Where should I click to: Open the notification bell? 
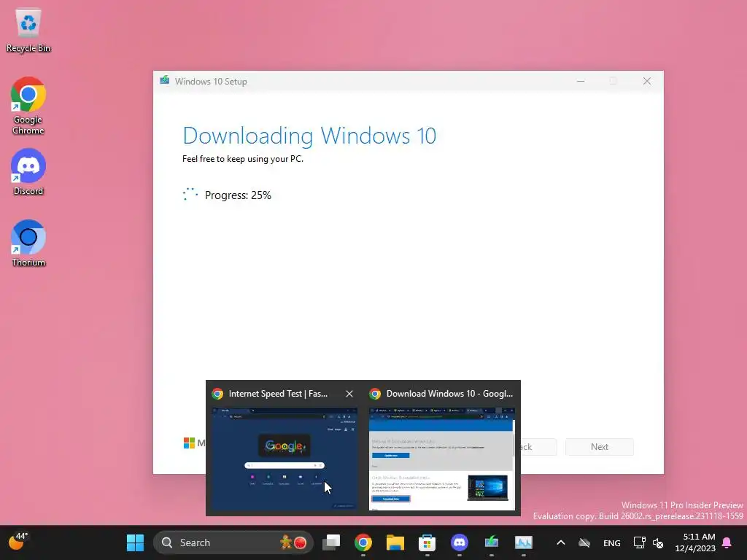click(x=727, y=542)
